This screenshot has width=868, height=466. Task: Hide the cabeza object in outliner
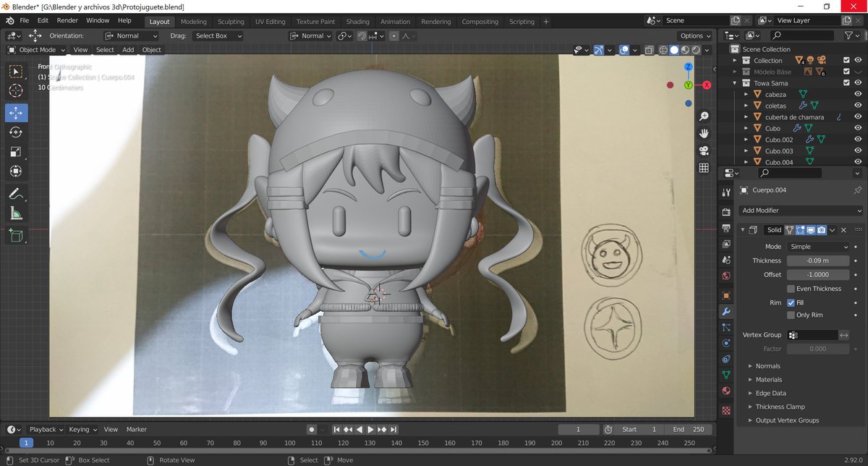coord(858,94)
